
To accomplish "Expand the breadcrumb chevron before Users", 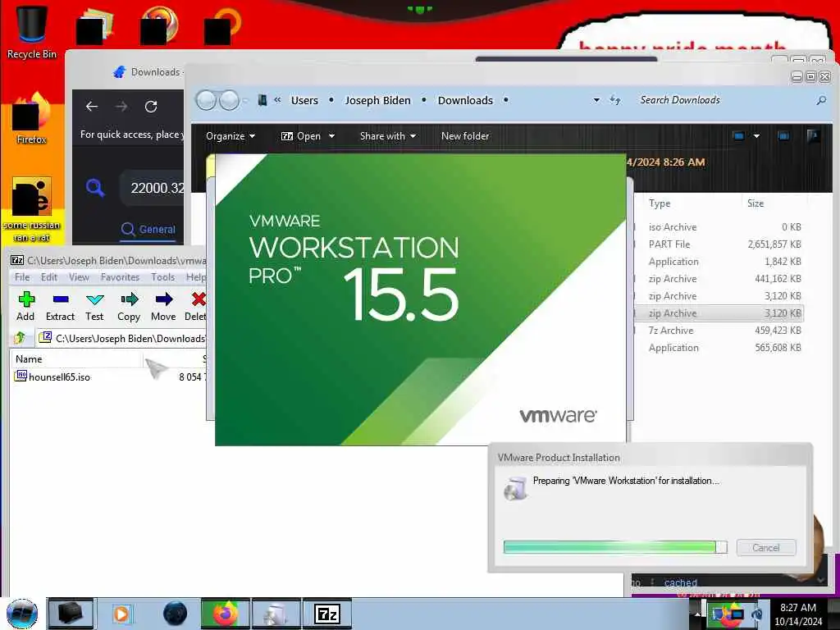I will coord(277,100).
